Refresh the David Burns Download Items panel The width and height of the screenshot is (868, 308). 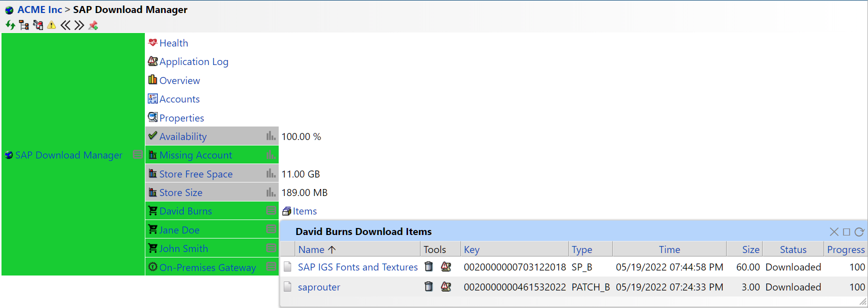[859, 232]
